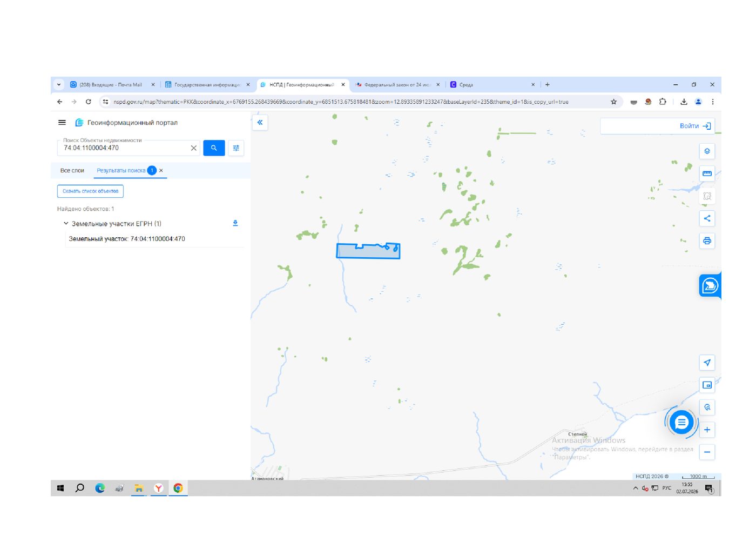Close the НСПД browser tab
Screen dimensions: 756x535
pos(343,84)
